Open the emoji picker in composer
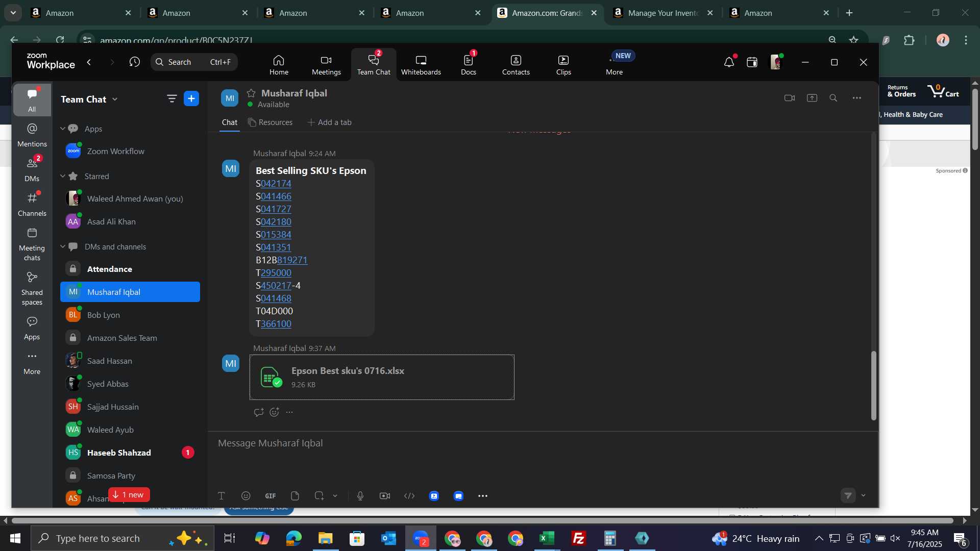The image size is (980, 551). pos(246,496)
